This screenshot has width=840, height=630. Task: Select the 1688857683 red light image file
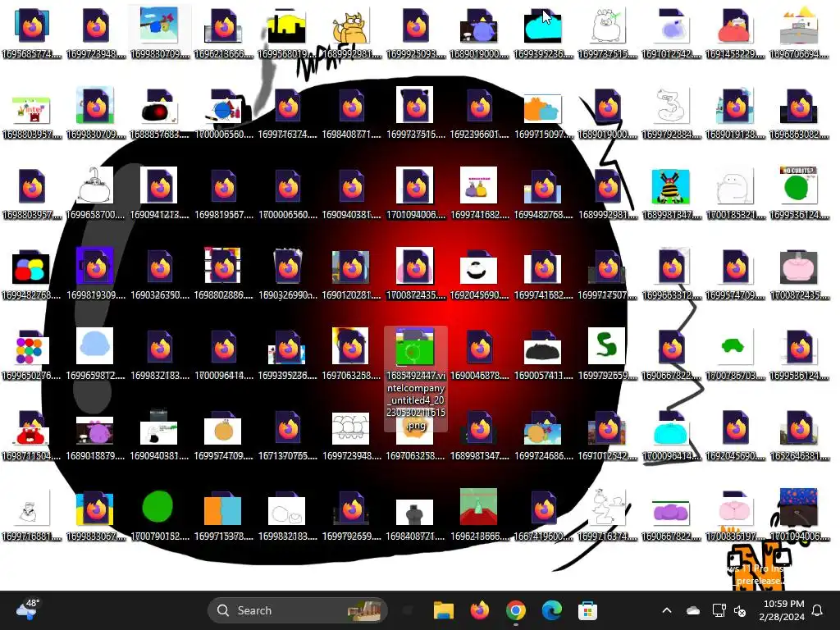159,113
